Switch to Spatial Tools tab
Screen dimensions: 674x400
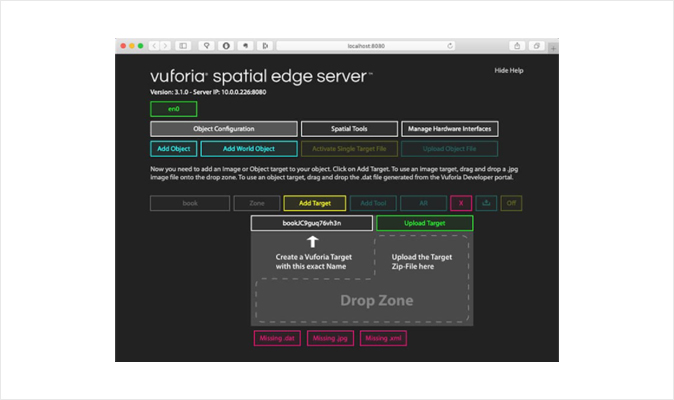pos(349,128)
